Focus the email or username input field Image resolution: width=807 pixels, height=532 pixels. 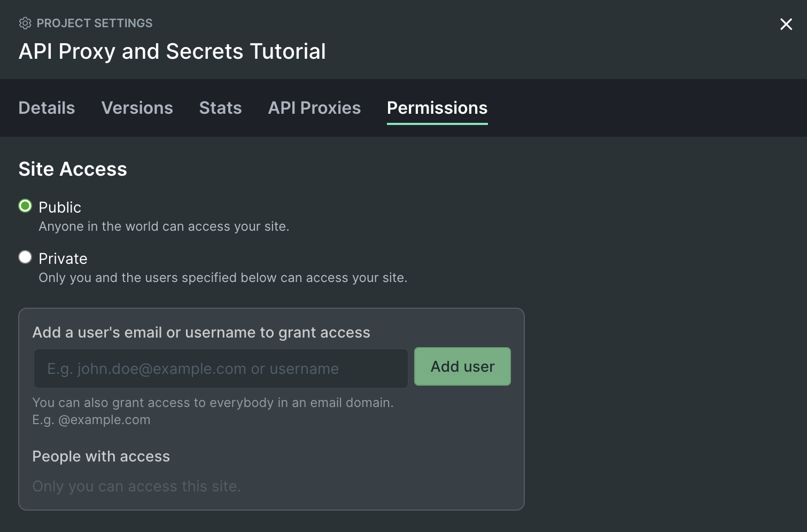[220, 369]
